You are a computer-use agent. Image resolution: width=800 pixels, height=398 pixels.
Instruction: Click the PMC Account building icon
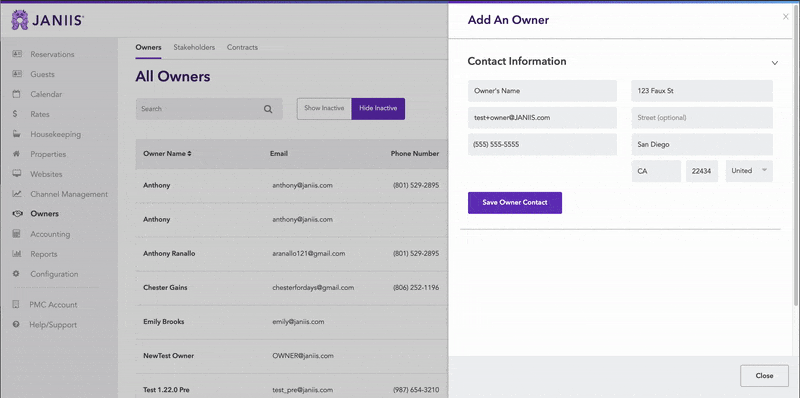click(x=16, y=305)
